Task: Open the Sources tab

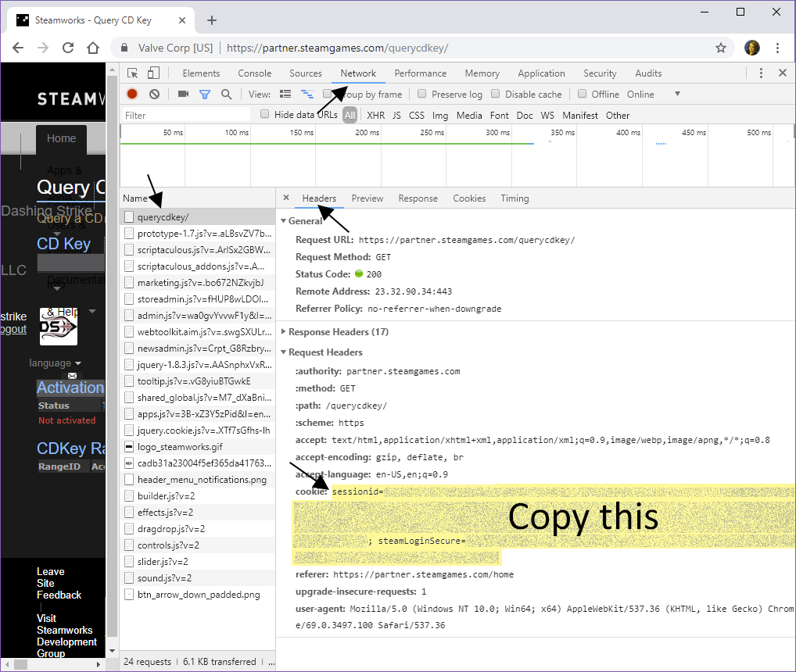Action: point(306,73)
